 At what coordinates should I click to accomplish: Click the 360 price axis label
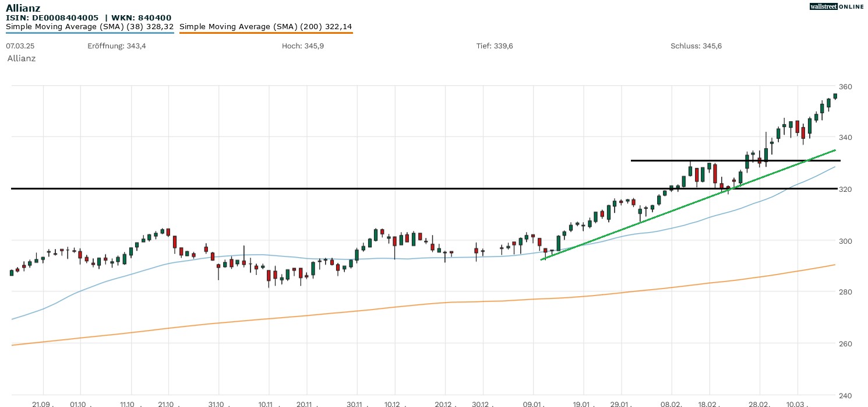[x=845, y=87]
